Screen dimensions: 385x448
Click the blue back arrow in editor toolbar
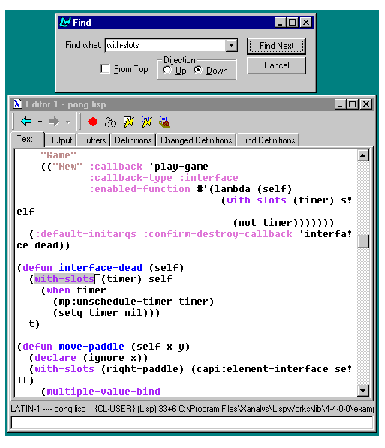[x=26, y=121]
